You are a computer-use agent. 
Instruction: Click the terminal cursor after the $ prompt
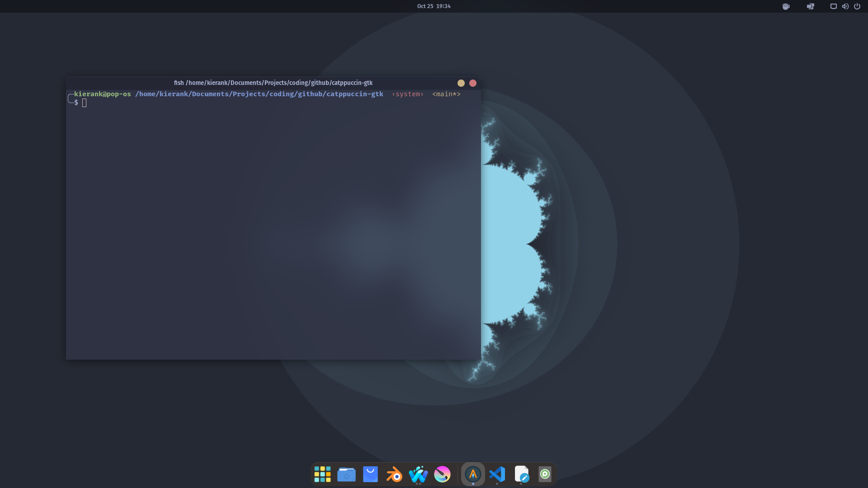coord(85,103)
